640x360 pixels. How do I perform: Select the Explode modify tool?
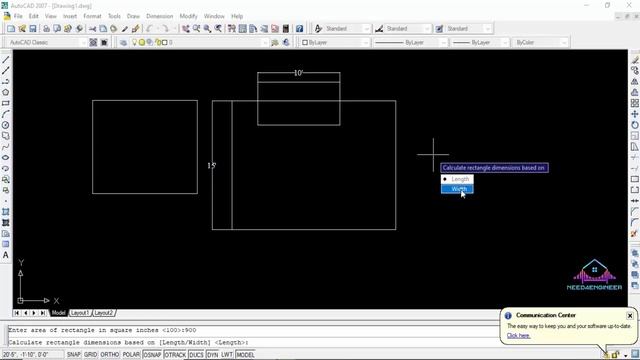[x=635, y=233]
